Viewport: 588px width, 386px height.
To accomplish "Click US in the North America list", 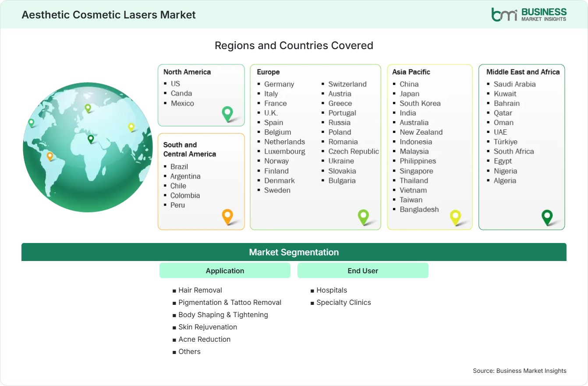I will point(175,83).
